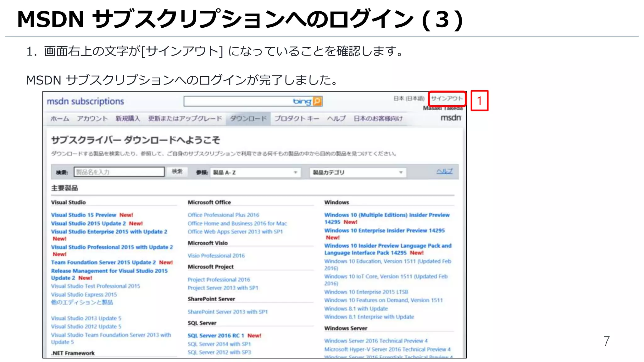Click the msdn subscriptions logo
The image size is (644, 362).
85,101
